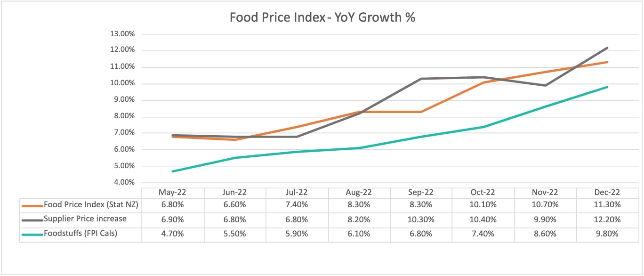Select the 4.70% Foodstuffs cell for May-22
The image size is (644, 276).
(173, 233)
